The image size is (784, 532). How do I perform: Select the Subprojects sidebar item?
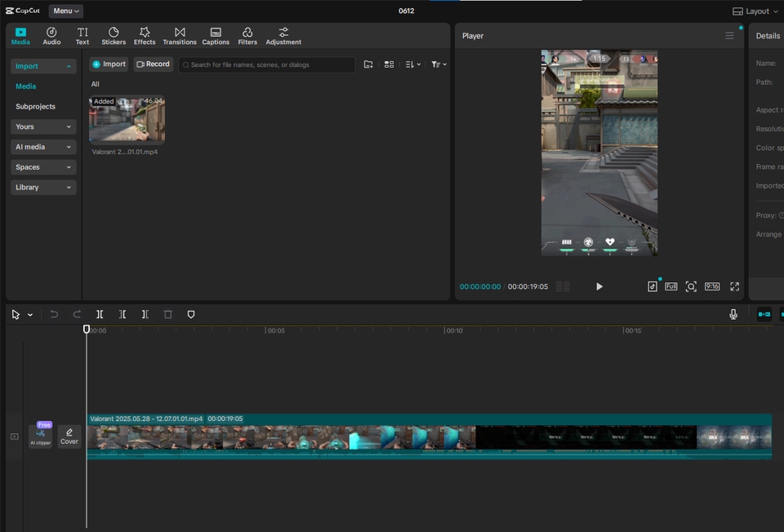(36, 107)
